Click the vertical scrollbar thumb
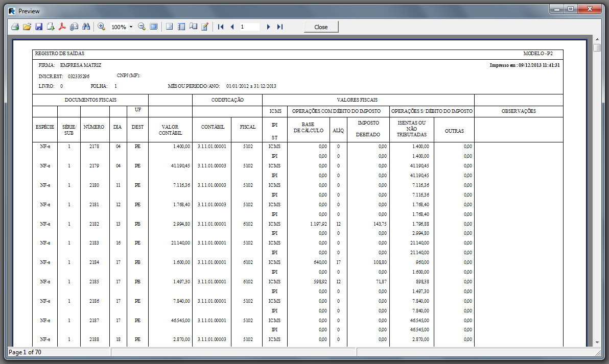609x364 pixels. coord(597,47)
